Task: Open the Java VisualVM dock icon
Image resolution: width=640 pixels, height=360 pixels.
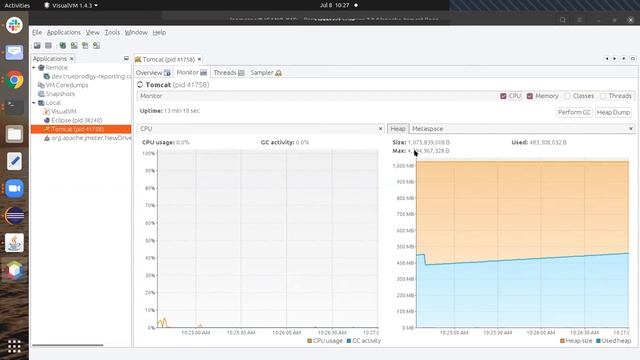Action: pyautogui.click(x=14, y=243)
